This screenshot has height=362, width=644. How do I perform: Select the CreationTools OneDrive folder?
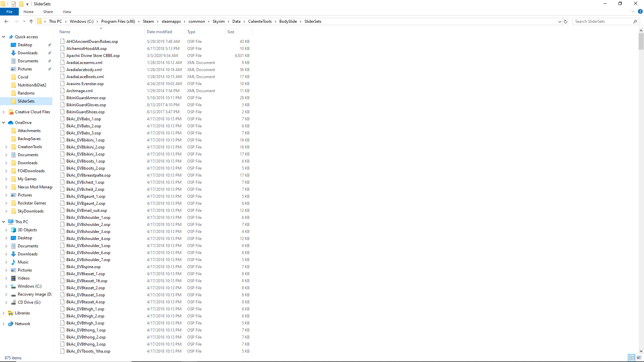click(30, 147)
